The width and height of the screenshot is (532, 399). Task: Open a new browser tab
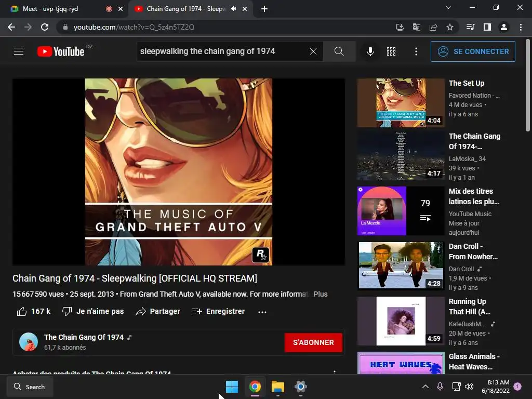264,9
